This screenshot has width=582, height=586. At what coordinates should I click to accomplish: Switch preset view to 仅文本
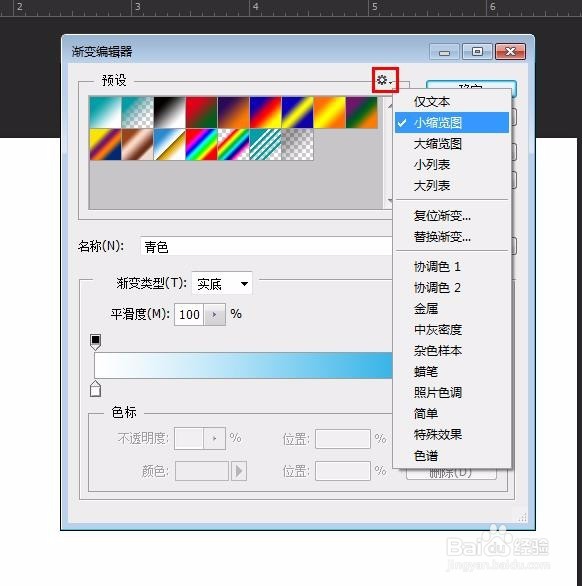tap(452, 102)
